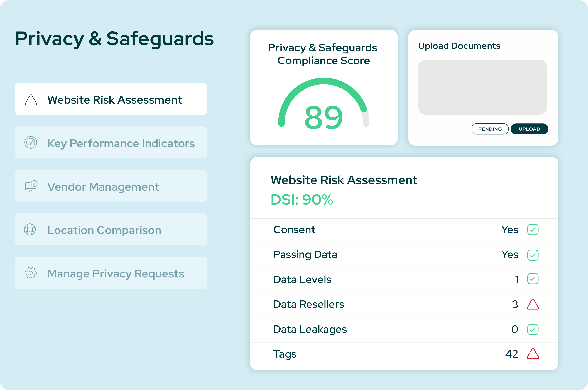Toggle the green checkmark in Passing Data row
Screen dimensions: 588x390
(533, 255)
